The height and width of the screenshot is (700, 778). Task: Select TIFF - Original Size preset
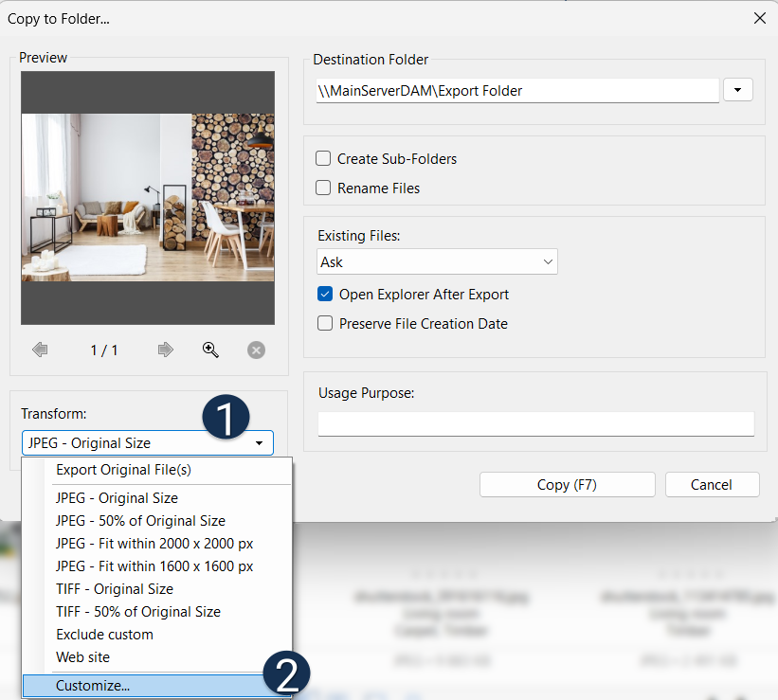[115, 589]
